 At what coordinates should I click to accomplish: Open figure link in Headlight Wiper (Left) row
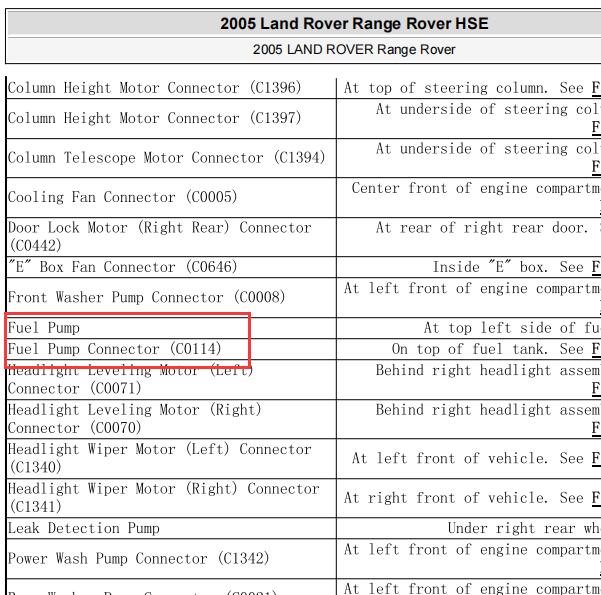tap(596, 459)
